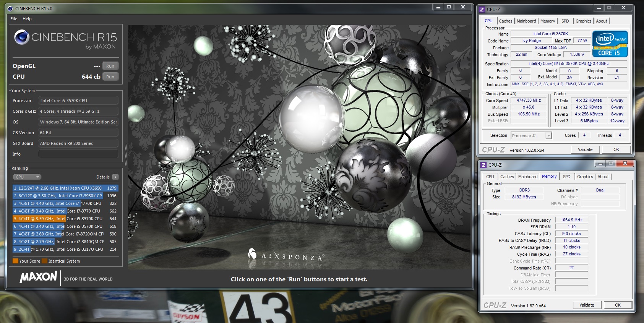
Task: Open the File menu in Cinebench
Action: coord(14,19)
